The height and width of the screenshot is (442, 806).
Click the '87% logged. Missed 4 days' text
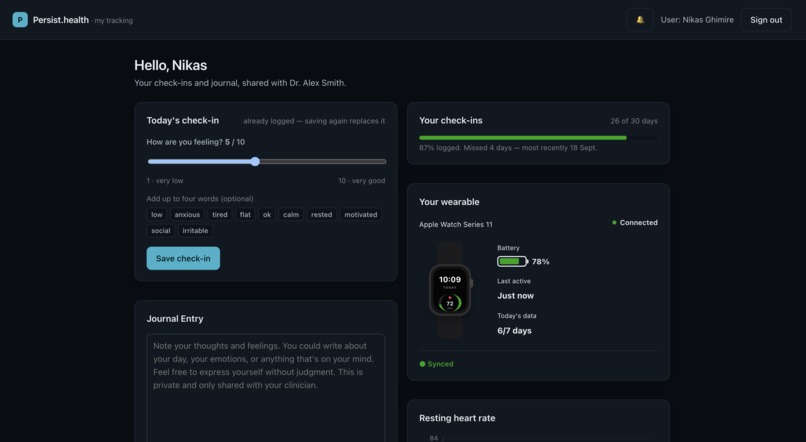[x=508, y=148]
